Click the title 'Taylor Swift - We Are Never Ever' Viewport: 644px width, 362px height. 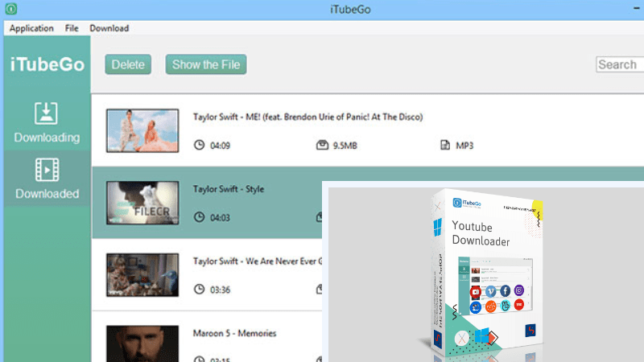coord(258,261)
